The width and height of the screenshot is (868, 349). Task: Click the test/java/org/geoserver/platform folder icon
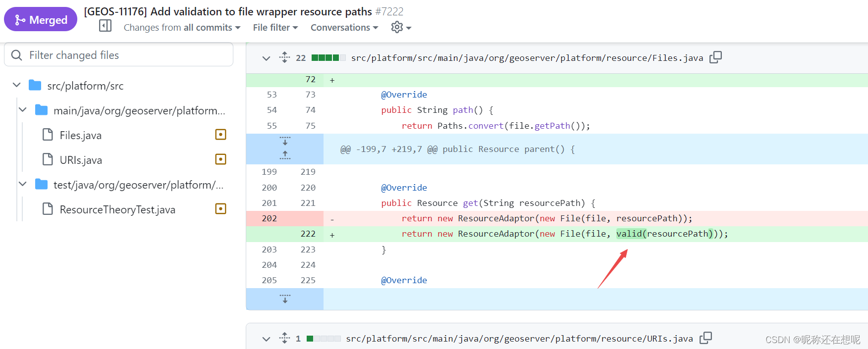point(41,184)
